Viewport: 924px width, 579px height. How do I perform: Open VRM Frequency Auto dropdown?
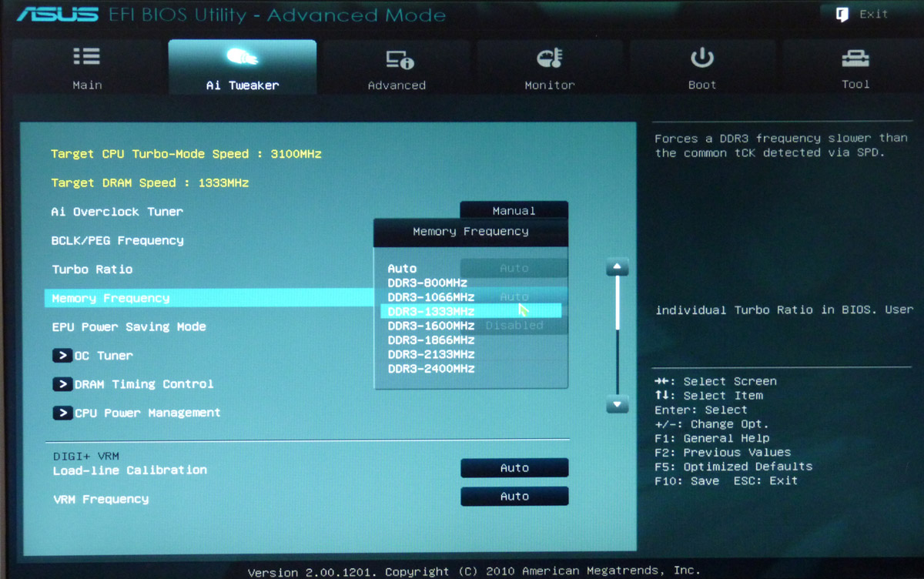(514, 497)
